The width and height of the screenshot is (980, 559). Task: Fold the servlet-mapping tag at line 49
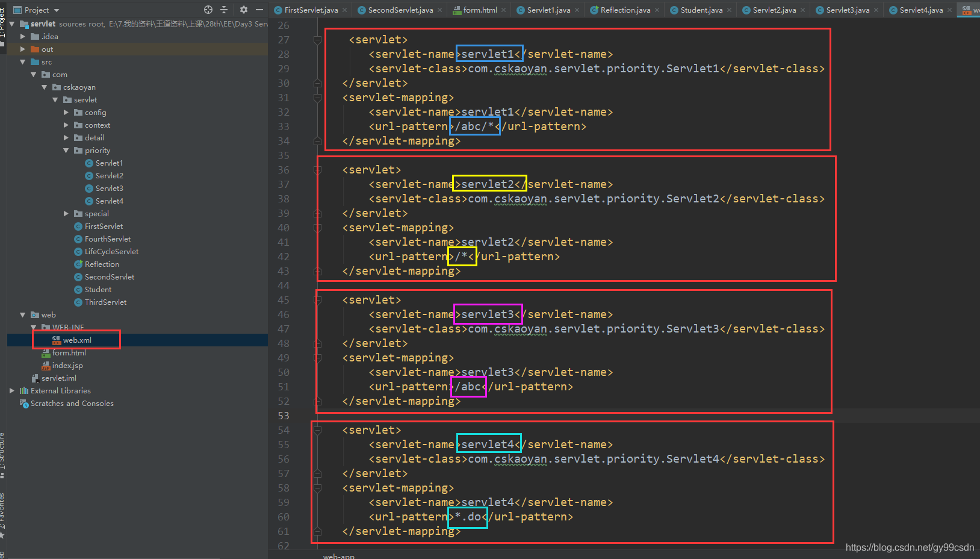(317, 358)
